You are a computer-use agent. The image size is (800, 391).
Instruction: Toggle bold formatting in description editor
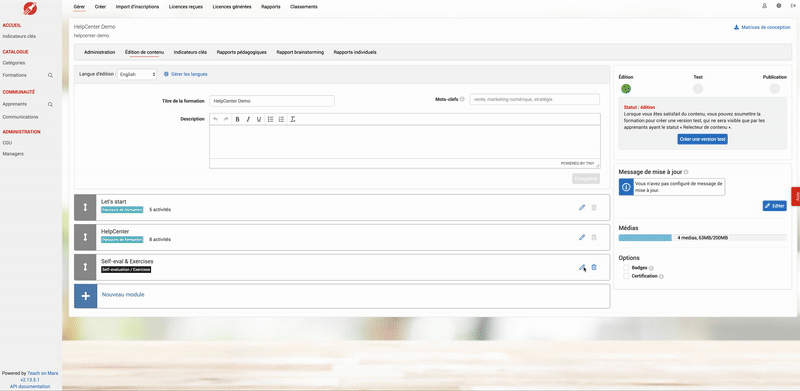point(237,119)
